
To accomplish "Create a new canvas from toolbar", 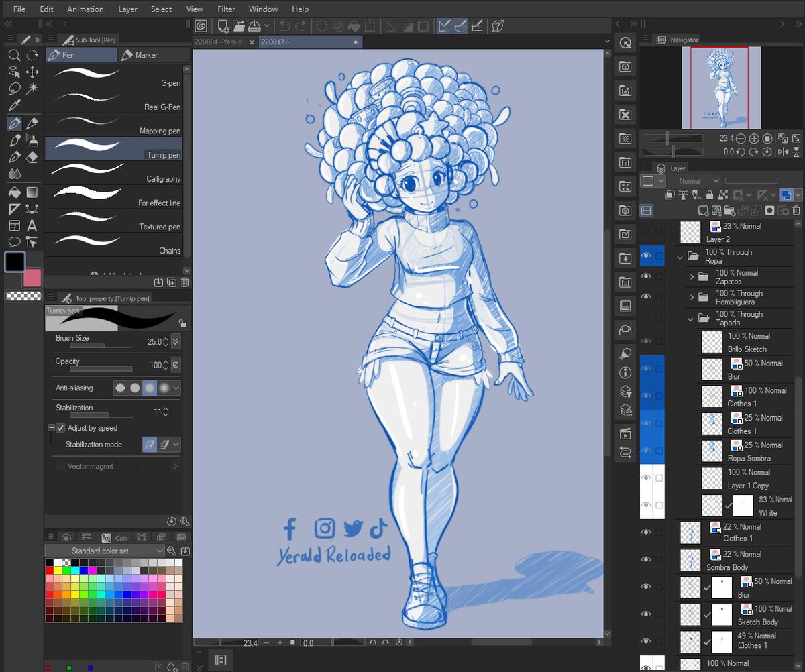I will [x=223, y=26].
